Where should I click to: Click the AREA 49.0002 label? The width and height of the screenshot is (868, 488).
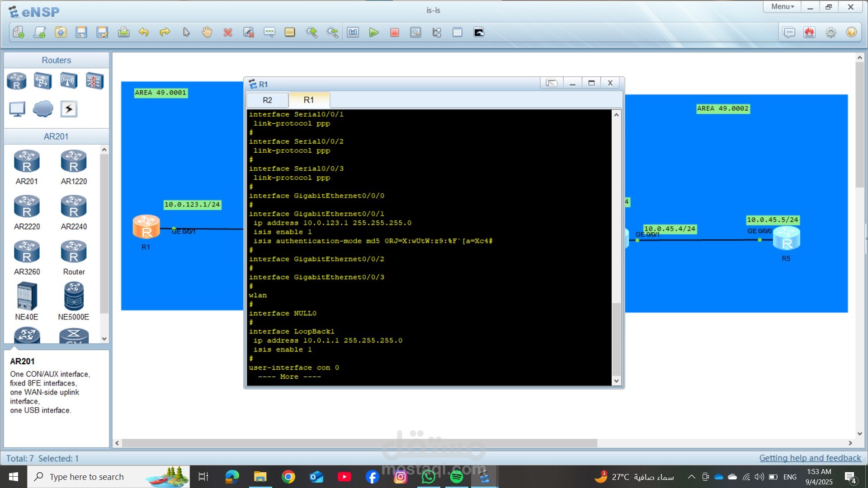(723, 108)
